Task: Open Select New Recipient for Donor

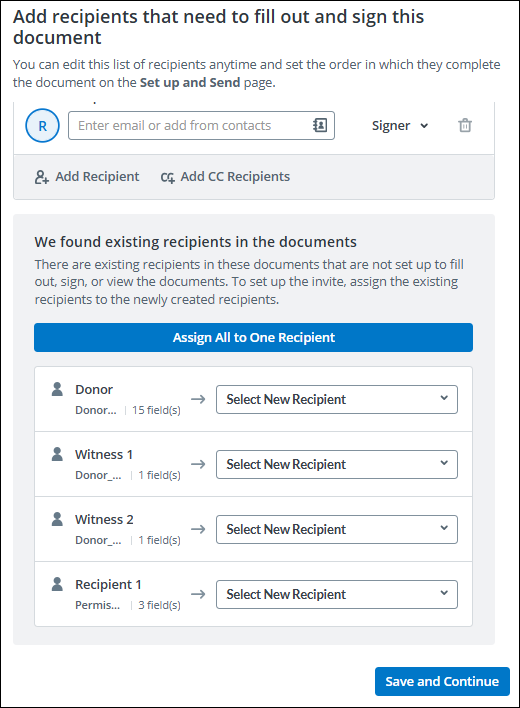Action: [337, 399]
